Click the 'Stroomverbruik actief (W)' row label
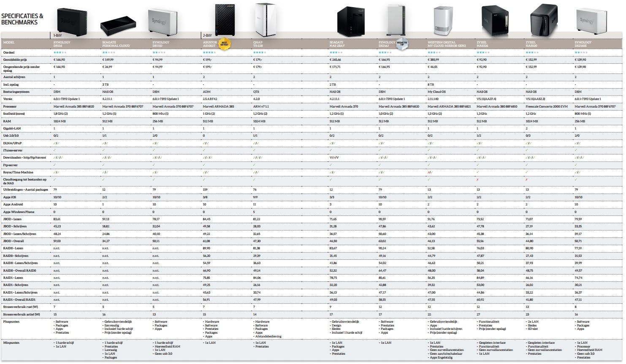 coord(22,314)
